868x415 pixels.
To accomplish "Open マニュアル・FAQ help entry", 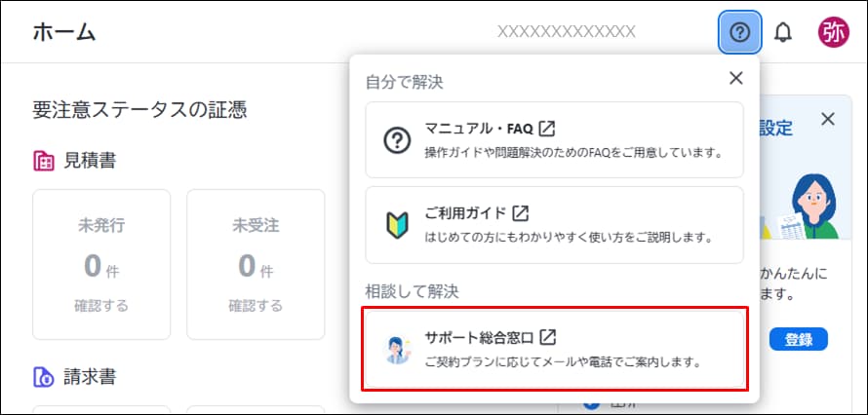I will coord(554,140).
